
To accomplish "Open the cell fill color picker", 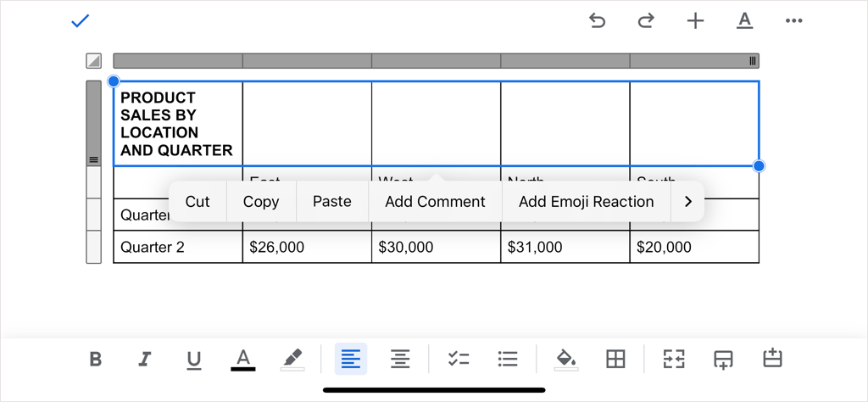I will 565,359.
